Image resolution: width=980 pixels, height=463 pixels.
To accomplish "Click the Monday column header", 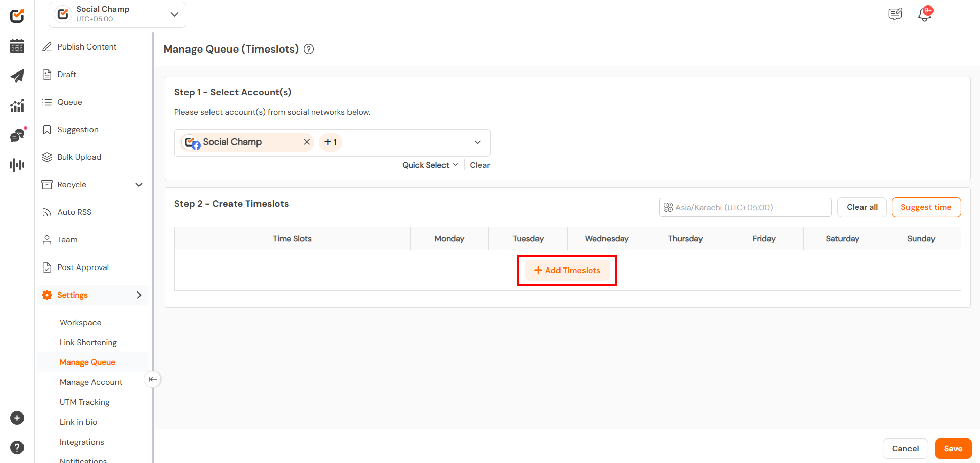I will [450, 239].
